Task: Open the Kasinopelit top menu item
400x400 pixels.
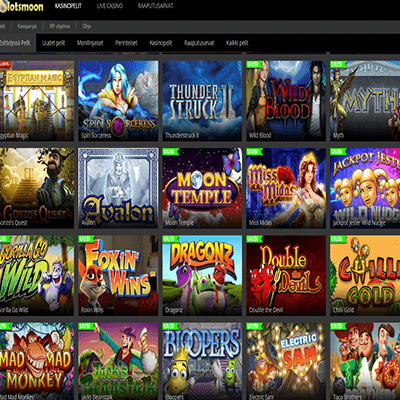Action: click(68, 6)
